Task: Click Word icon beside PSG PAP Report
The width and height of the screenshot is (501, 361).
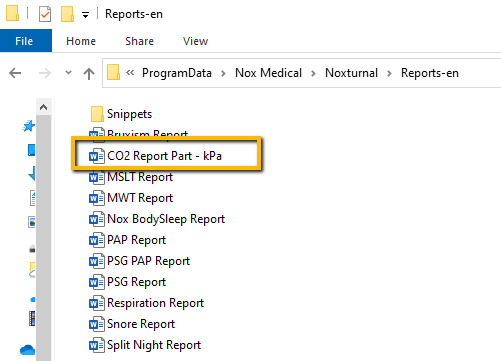Action: pos(97,261)
